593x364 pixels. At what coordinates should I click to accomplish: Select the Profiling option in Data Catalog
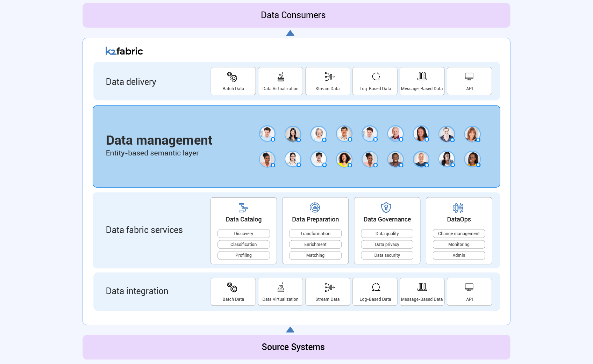(243, 255)
